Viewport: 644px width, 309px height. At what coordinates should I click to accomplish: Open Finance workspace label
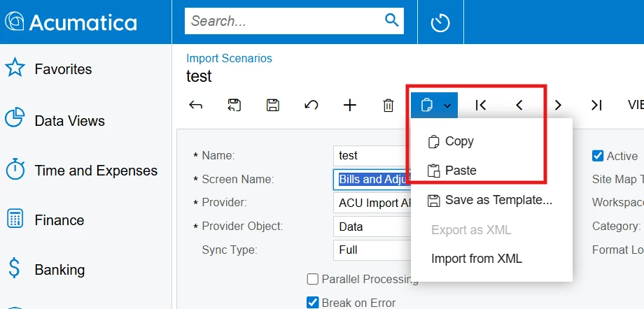(59, 220)
